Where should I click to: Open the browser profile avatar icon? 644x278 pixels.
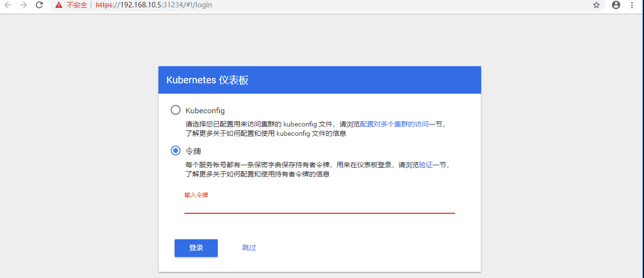[616, 5]
